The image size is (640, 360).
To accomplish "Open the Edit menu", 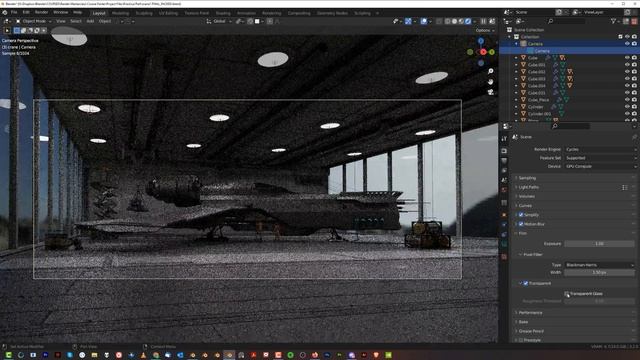I will 26,13.
